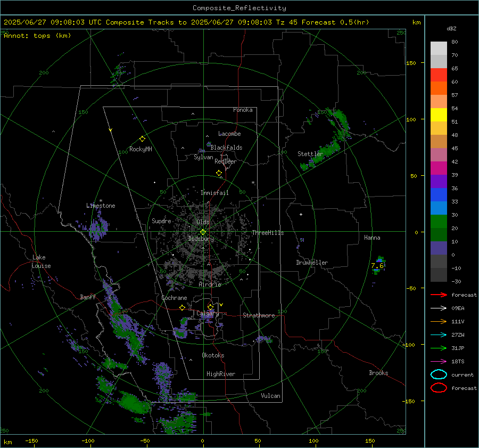Click the light blue 33 dBZ swatch
479x448 pixels.
click(439, 208)
